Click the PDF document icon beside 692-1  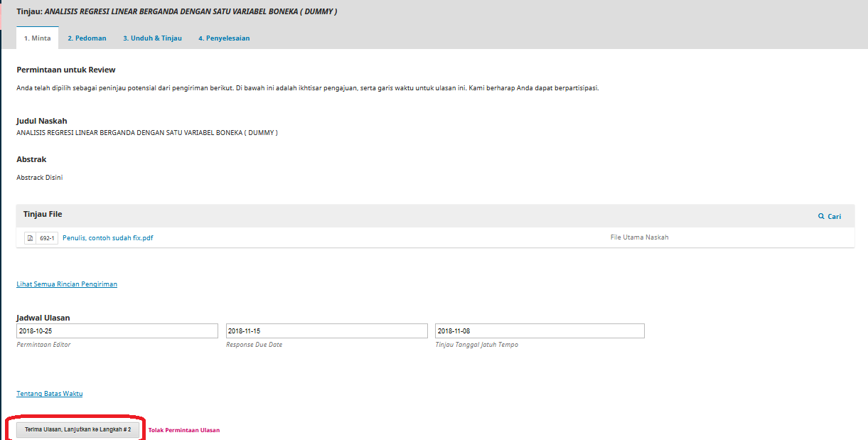point(30,238)
